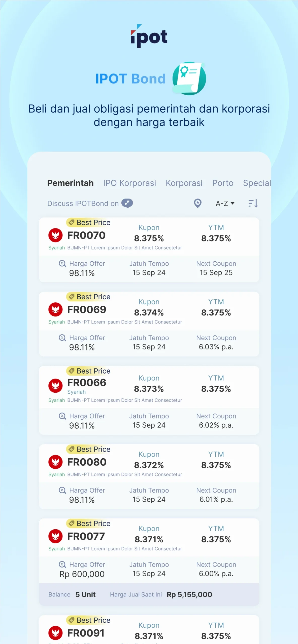
Task: Click the Best Price tag icon on FR0070
Action: [72, 222]
